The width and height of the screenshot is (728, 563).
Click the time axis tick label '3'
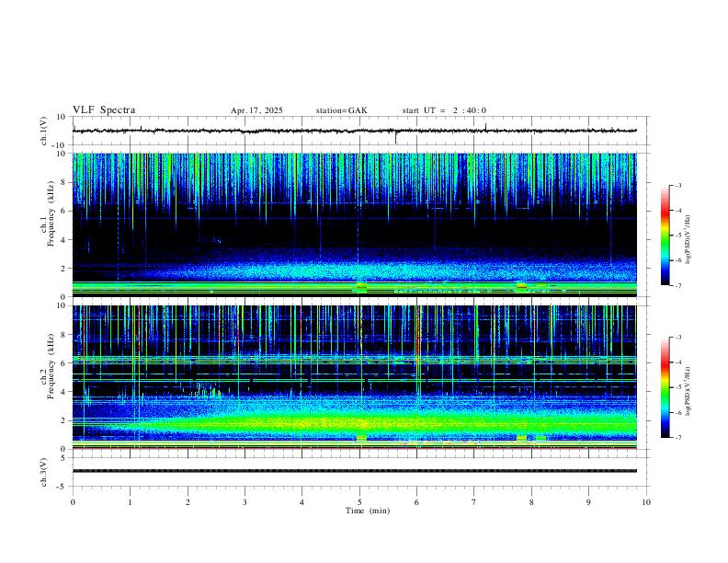point(245,502)
